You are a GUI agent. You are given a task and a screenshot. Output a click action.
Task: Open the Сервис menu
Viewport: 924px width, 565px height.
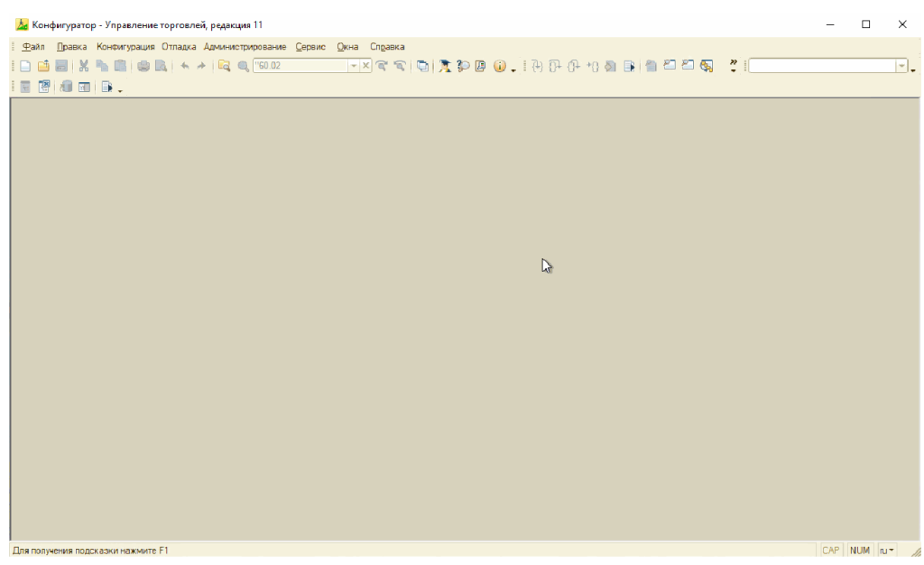click(x=310, y=47)
